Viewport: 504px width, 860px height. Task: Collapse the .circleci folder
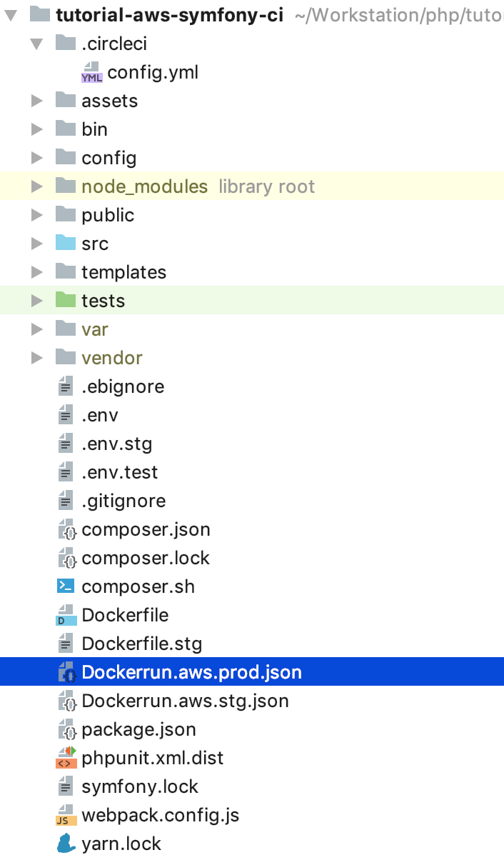37,44
